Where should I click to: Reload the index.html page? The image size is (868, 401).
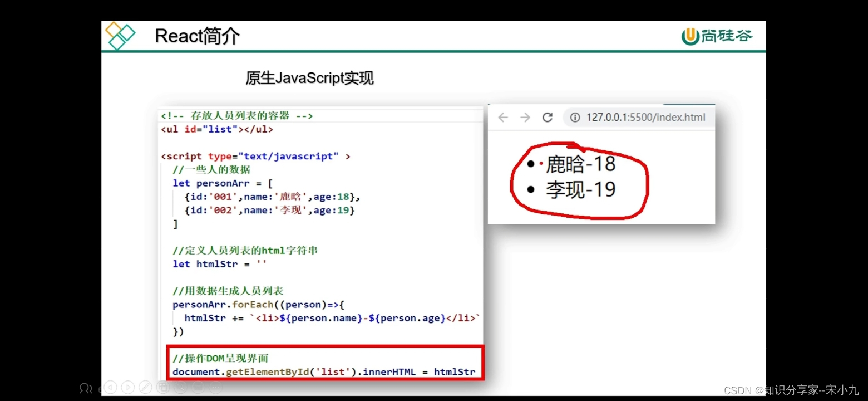tap(548, 118)
